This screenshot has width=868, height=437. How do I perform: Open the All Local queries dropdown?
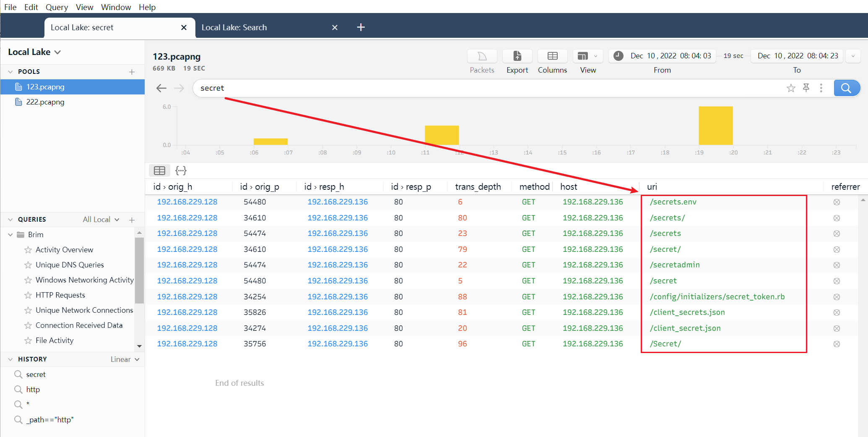click(101, 220)
